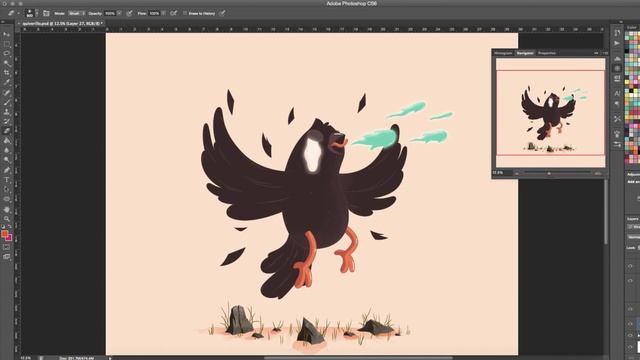Click the Opacity value field
The height and width of the screenshot is (360, 640).
coord(110,13)
